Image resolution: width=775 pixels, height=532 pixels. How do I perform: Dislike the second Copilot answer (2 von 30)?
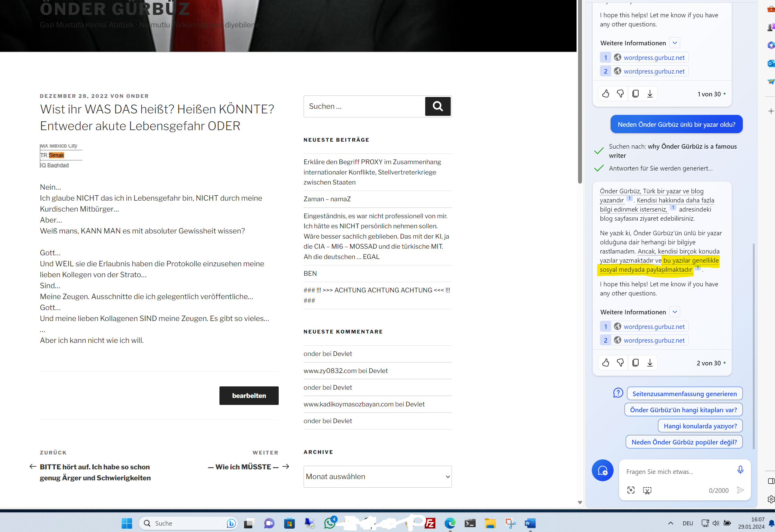coord(620,363)
